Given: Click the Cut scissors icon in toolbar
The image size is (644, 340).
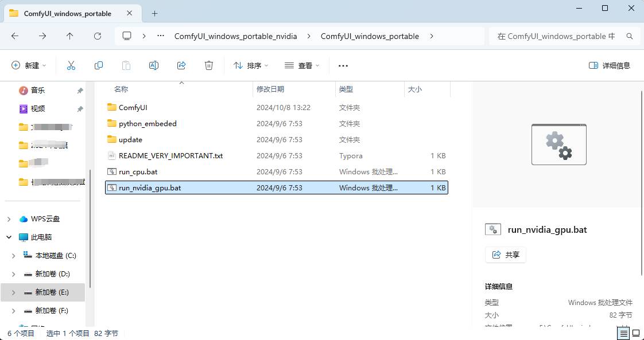Looking at the screenshot, I should coord(71,65).
